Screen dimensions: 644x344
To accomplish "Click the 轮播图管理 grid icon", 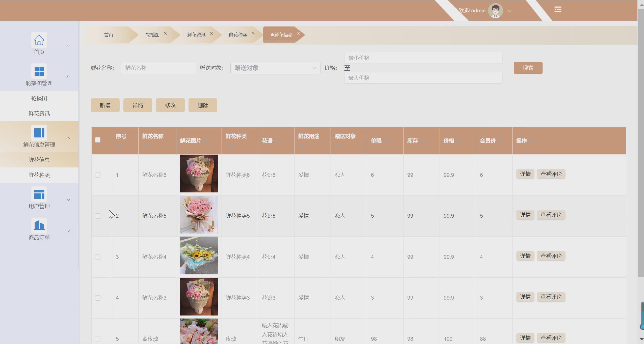I will tap(39, 71).
